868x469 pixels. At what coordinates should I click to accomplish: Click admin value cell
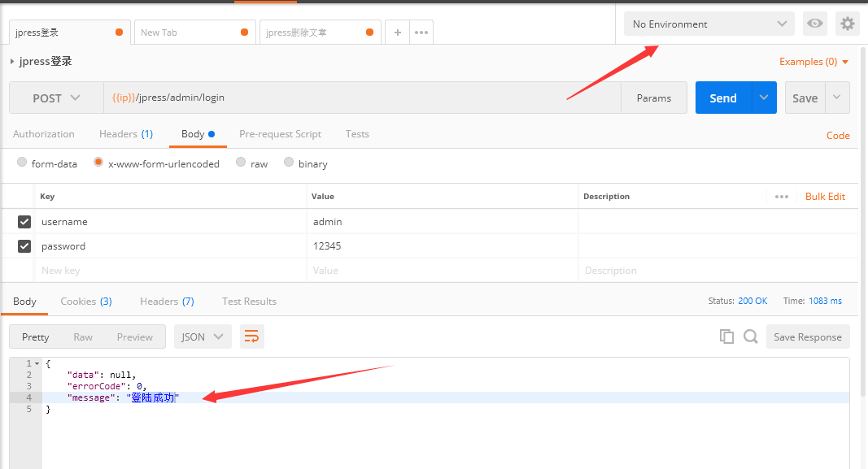tap(443, 222)
